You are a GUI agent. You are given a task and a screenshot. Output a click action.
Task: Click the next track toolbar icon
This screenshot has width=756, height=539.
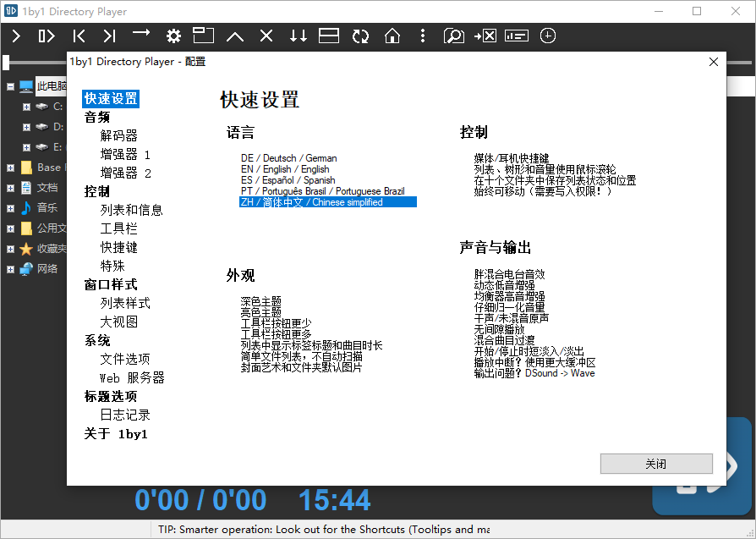tap(109, 36)
